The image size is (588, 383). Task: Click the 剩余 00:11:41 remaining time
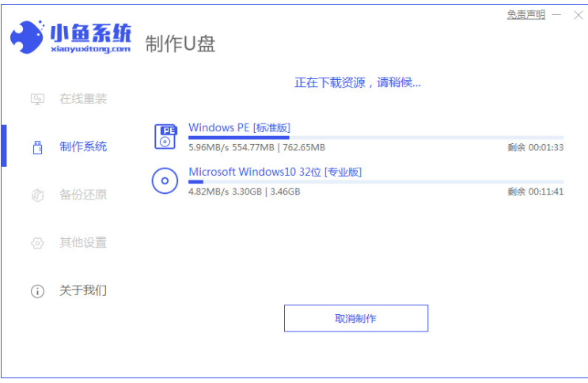click(536, 191)
